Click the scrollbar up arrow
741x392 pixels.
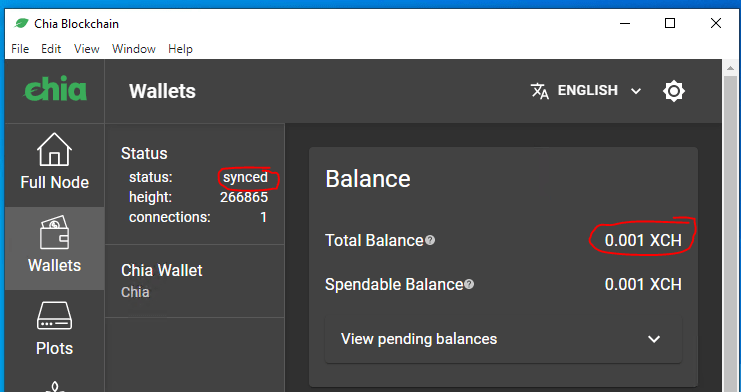pos(731,68)
